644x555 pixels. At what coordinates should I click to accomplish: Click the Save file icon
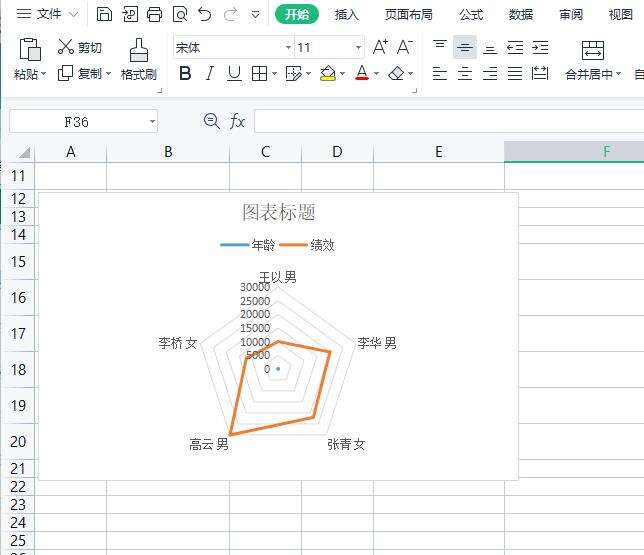(x=105, y=14)
